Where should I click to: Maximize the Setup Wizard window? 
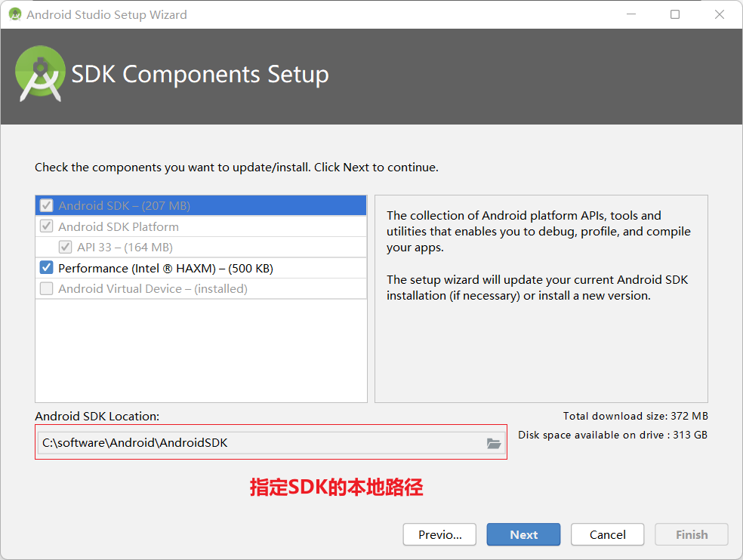click(674, 14)
